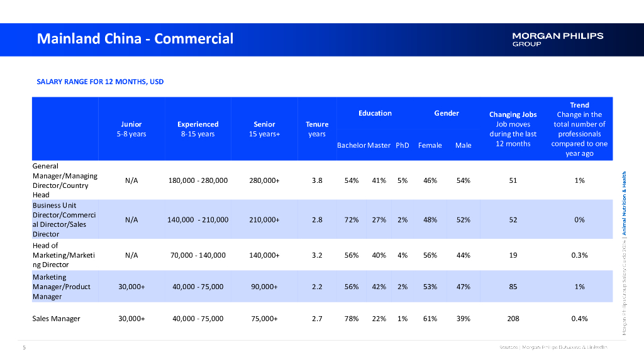Image resolution: width=644 pixels, height=362 pixels.
Task: Select the Head of Marketing row label
Action: (x=64, y=255)
